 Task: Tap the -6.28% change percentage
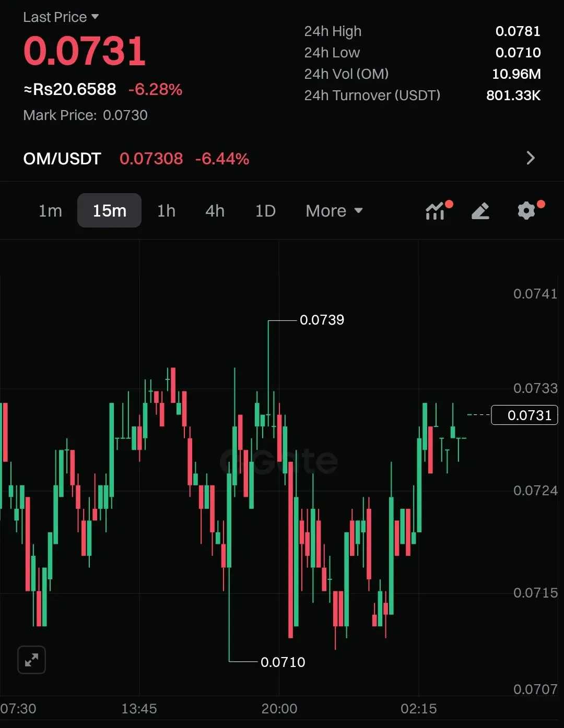click(156, 90)
